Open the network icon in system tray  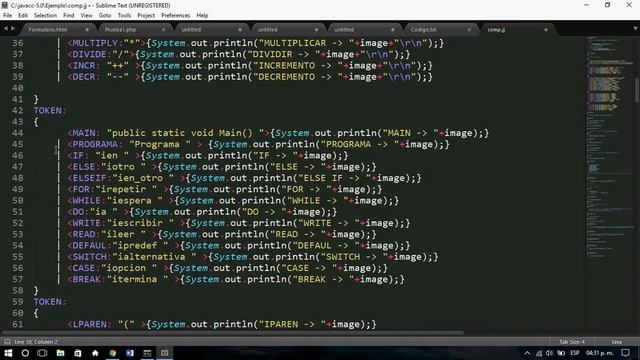pyautogui.click(x=539, y=353)
